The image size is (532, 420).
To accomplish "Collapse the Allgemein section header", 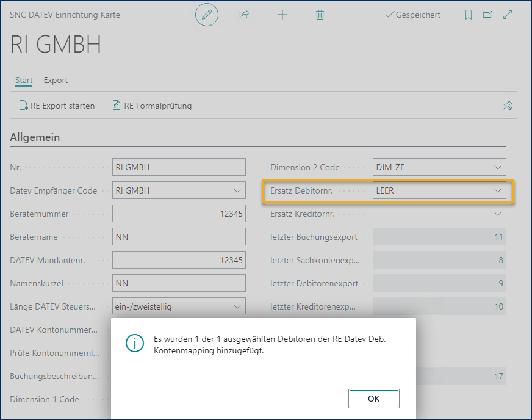I will coord(35,137).
